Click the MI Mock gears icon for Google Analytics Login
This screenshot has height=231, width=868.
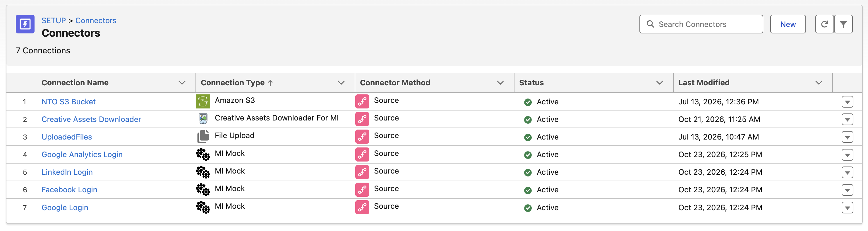[203, 154]
